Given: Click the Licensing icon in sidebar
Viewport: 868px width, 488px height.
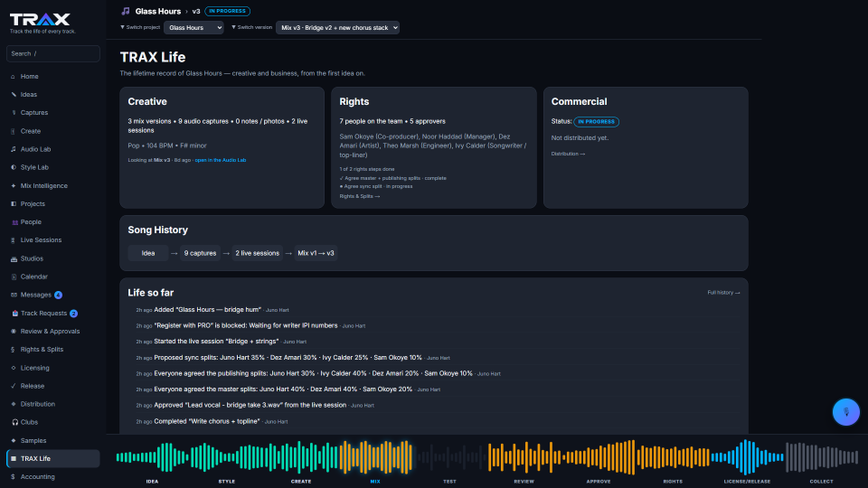Looking at the screenshot, I should click(x=14, y=368).
